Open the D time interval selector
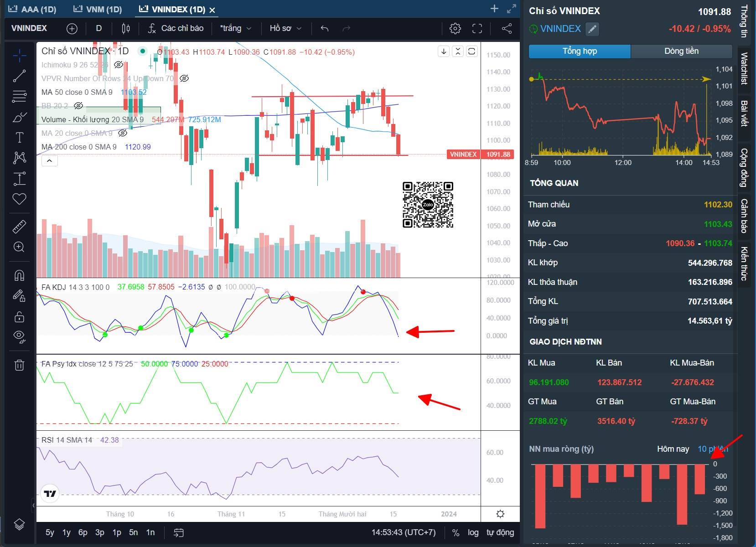This screenshot has width=756, height=547. click(98, 28)
